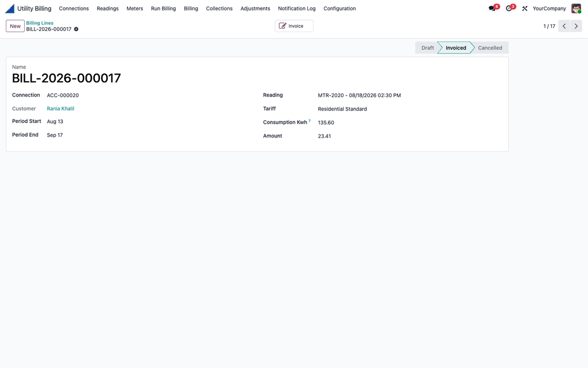Open the gear actions menu beside BILL-2026-000017
This screenshot has width=588, height=368.
click(x=76, y=29)
